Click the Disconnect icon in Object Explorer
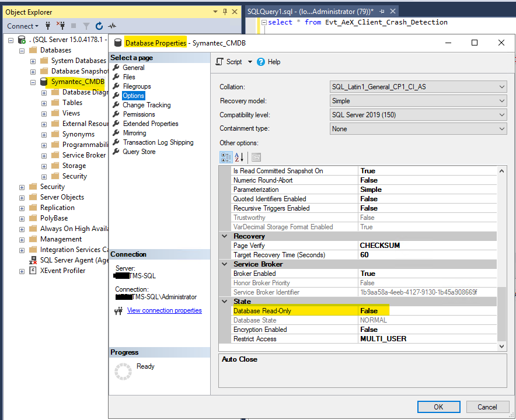The image size is (516, 420). point(61,26)
